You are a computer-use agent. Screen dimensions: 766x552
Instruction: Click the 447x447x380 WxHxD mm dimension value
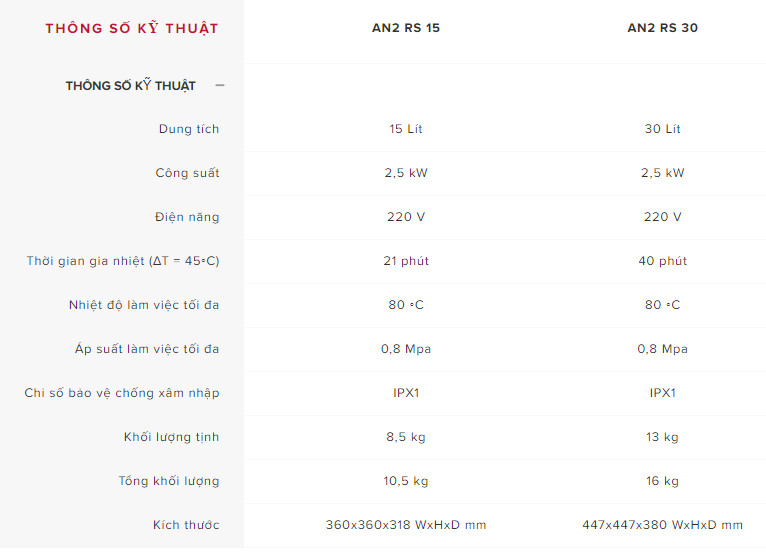tap(662, 525)
